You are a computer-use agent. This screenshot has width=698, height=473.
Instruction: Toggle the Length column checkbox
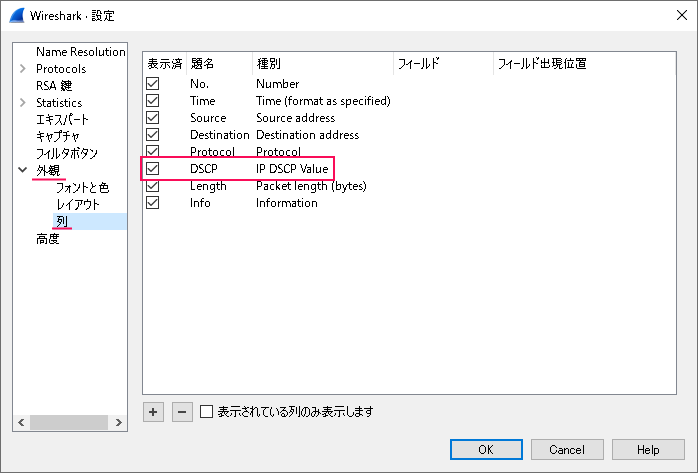(153, 186)
